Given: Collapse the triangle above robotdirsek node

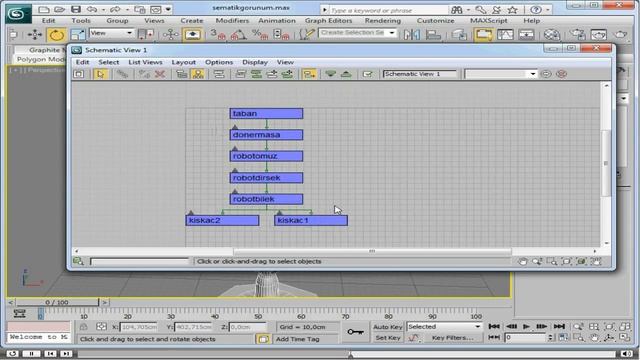Looking at the screenshot, I should click(x=235, y=170).
